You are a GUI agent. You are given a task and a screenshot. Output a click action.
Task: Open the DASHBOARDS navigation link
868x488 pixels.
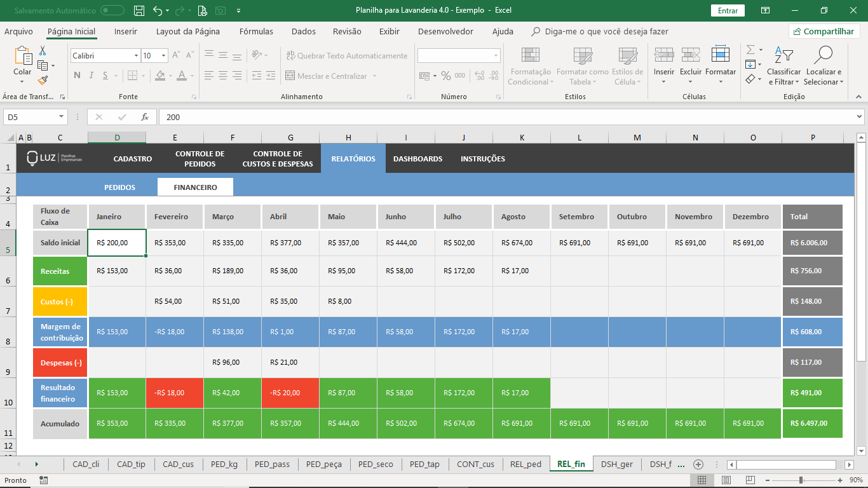pyautogui.click(x=417, y=159)
